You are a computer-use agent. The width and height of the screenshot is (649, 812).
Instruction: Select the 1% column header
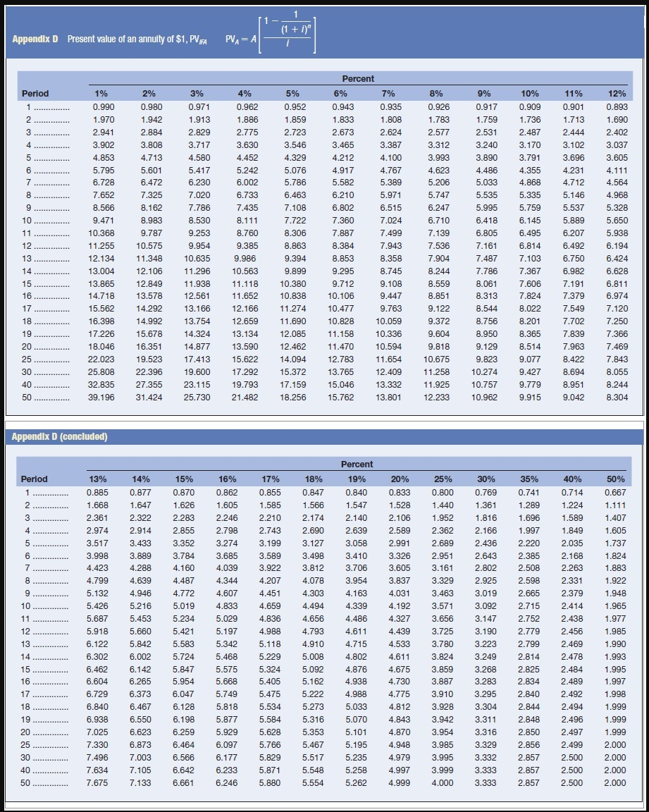click(x=101, y=94)
